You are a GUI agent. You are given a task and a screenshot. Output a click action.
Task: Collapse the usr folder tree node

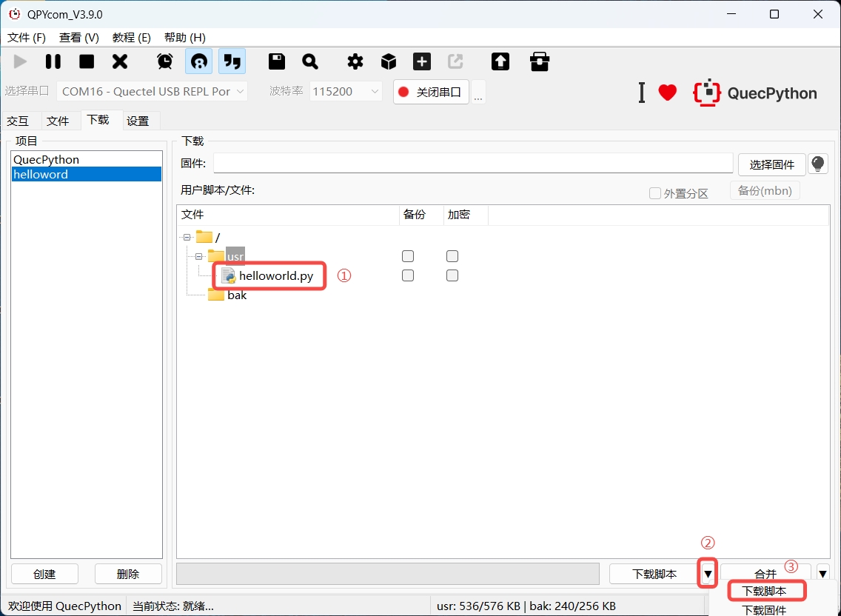tap(199, 256)
